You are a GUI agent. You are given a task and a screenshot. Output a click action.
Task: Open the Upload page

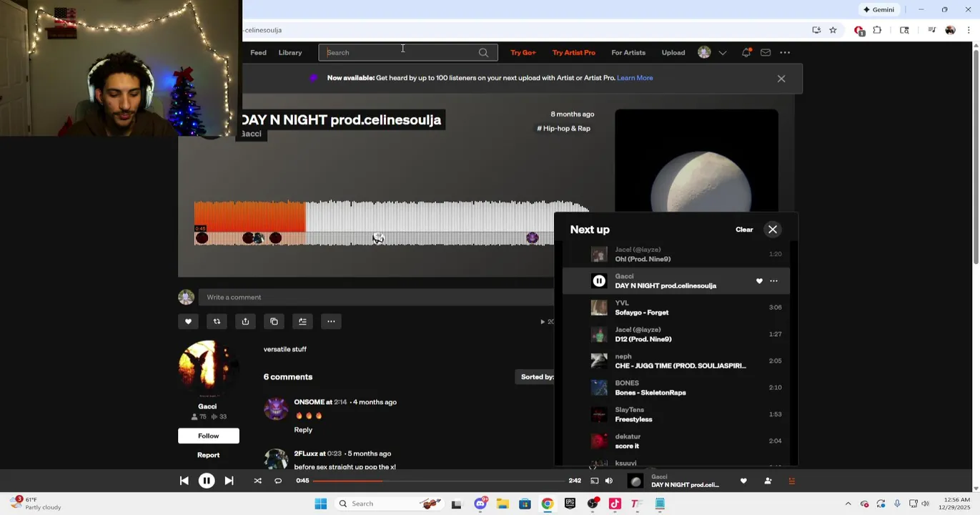point(673,52)
